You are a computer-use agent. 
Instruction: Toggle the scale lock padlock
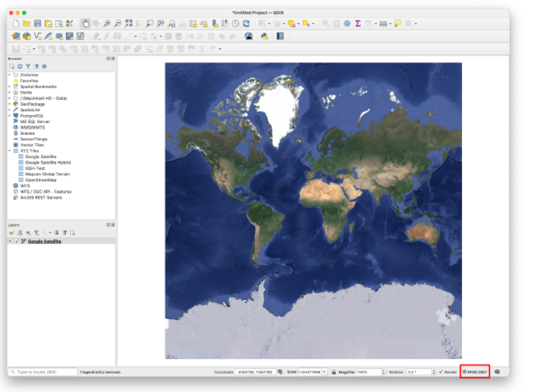click(334, 372)
